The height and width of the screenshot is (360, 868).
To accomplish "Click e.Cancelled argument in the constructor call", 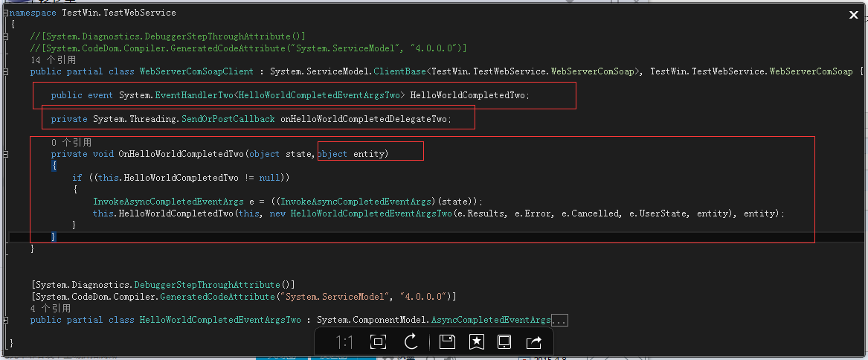I will [x=591, y=213].
